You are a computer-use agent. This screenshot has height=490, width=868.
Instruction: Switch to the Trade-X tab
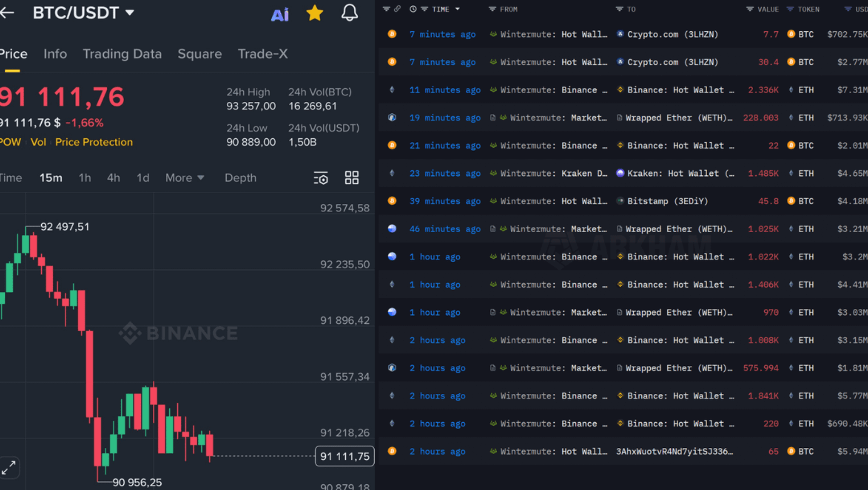click(x=263, y=54)
